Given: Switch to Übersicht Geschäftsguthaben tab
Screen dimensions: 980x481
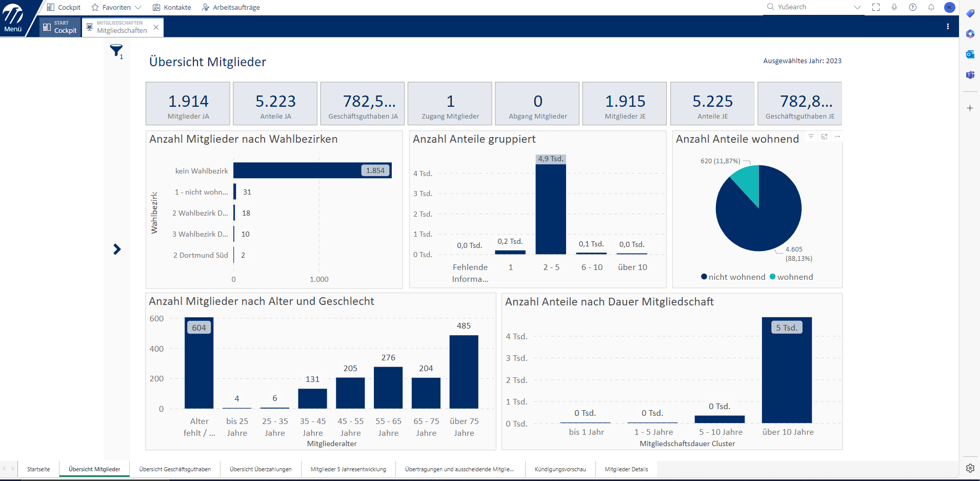Looking at the screenshot, I should tap(175, 469).
